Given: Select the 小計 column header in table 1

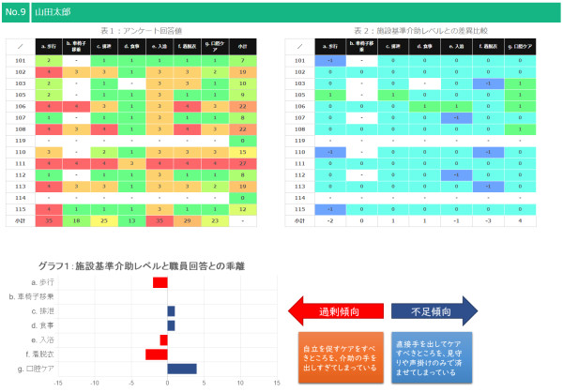Looking at the screenshot, I should click(x=243, y=46).
